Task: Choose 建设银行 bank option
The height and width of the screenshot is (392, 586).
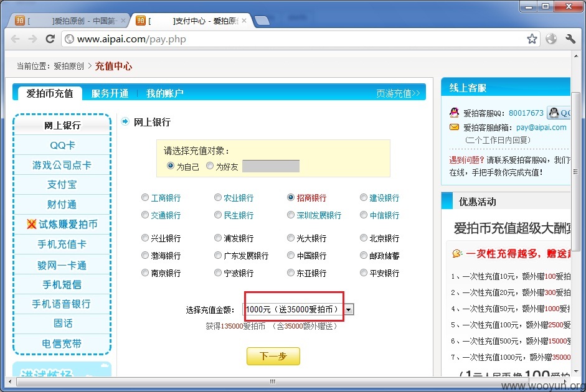Action: click(x=364, y=197)
